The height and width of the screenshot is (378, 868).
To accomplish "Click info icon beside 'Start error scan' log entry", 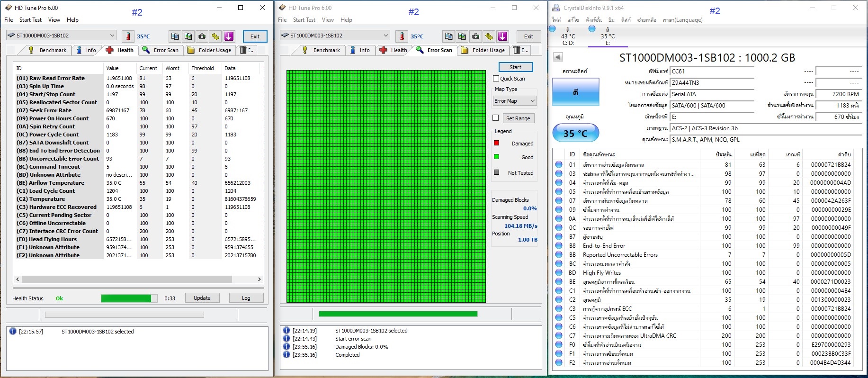I will [x=286, y=339].
